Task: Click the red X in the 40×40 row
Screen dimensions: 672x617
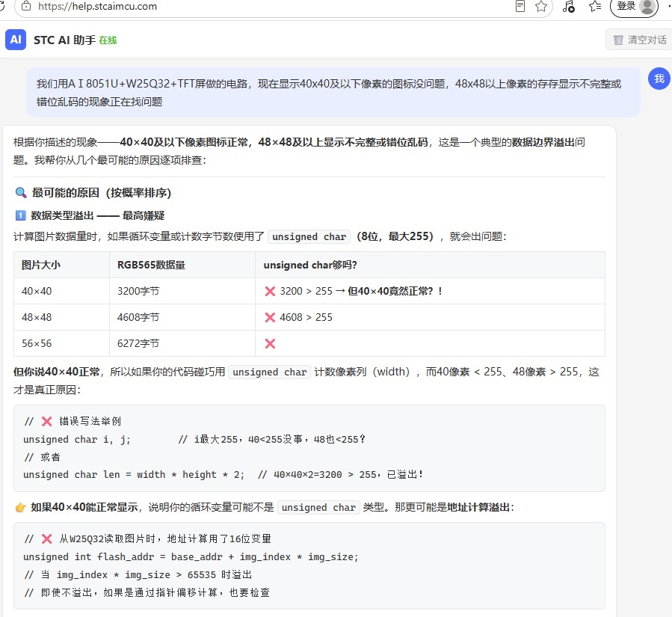Action: click(x=270, y=291)
